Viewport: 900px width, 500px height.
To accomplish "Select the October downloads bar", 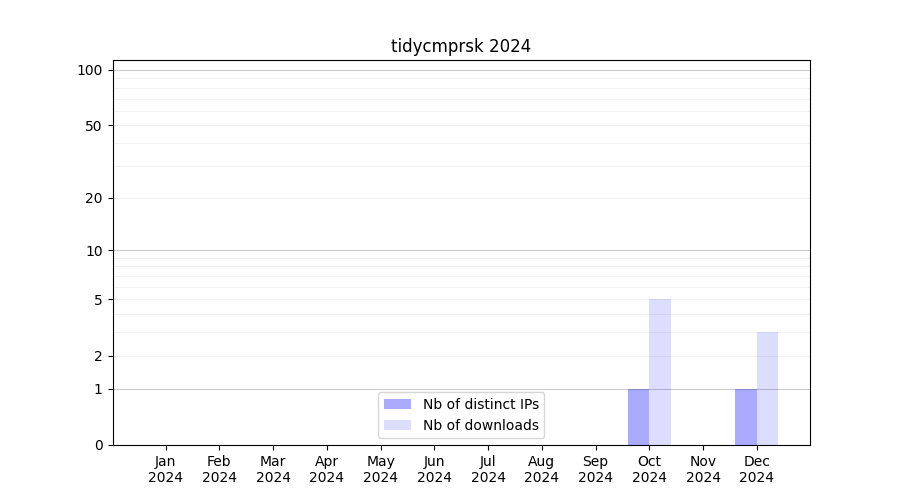I will 660,372.
